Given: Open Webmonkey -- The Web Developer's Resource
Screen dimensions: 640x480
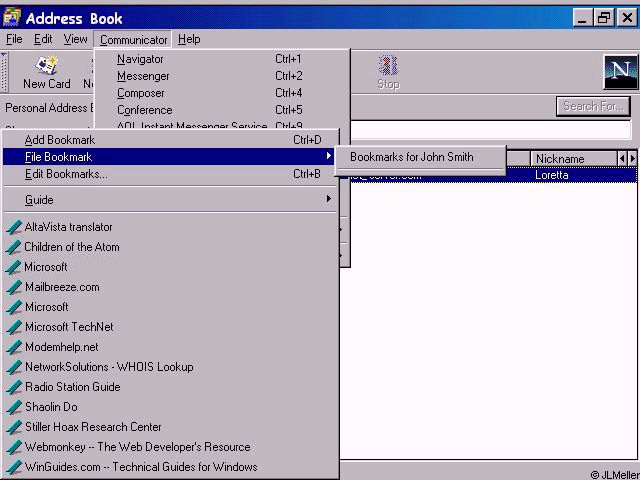Looking at the screenshot, I should 138,447.
